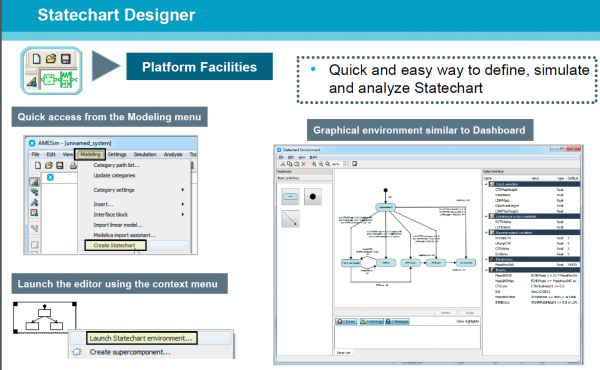The width and height of the screenshot is (600, 370).
Task: Click the new file icon in AMESim toolbar
Action: coord(38,165)
